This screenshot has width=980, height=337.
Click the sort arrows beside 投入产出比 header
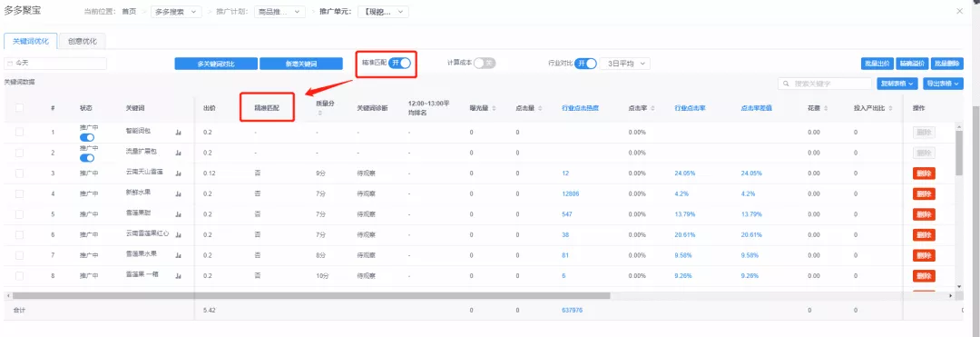click(890, 108)
